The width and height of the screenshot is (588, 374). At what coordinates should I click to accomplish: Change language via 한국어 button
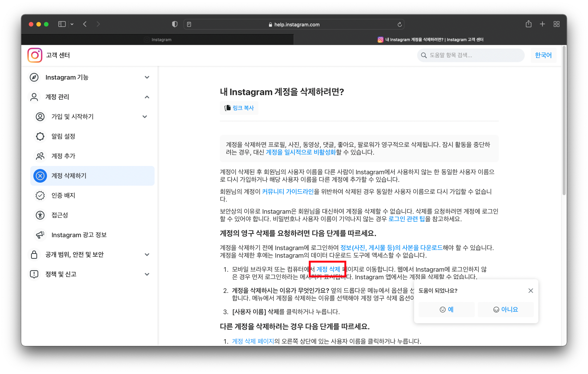click(x=543, y=55)
